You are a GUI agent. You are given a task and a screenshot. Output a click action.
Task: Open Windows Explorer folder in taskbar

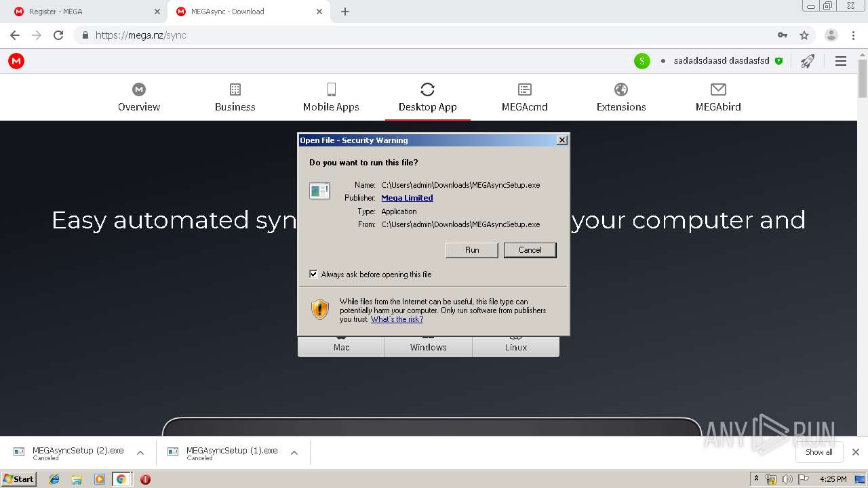pyautogui.click(x=77, y=479)
